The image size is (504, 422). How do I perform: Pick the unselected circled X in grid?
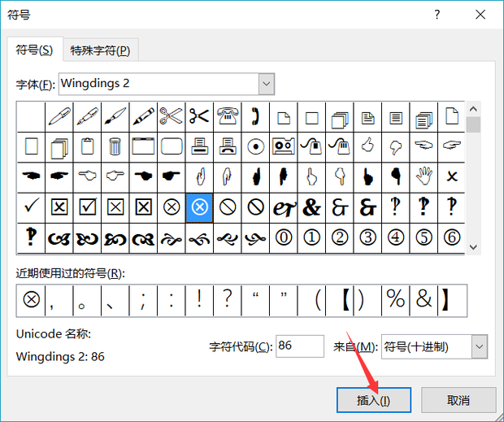click(x=172, y=207)
